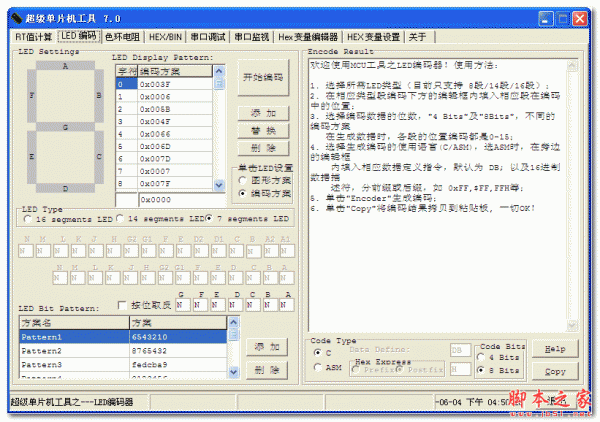Toggle segment A of LED display
The image size is (600, 422).
coord(65,66)
